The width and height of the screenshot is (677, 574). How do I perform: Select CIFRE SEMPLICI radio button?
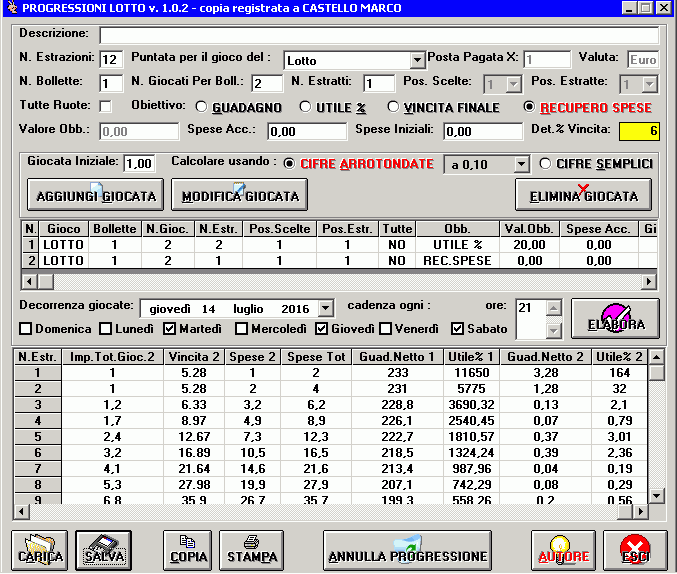click(545, 164)
